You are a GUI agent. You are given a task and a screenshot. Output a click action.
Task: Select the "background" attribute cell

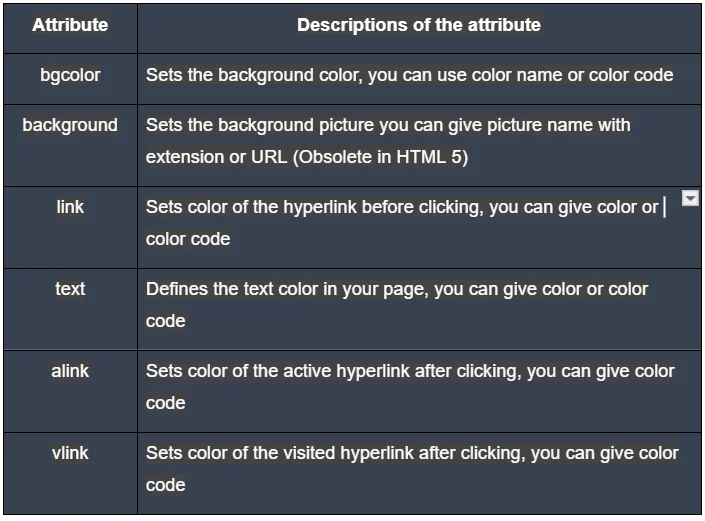click(70, 125)
